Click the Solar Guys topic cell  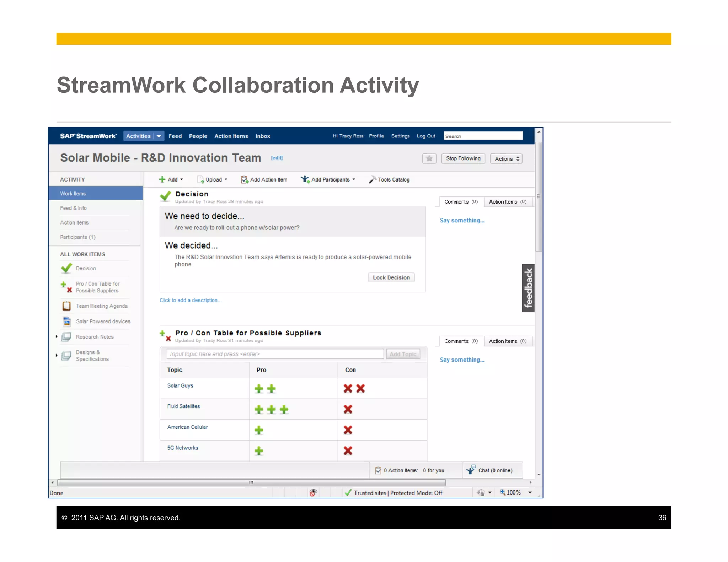pyautogui.click(x=204, y=388)
